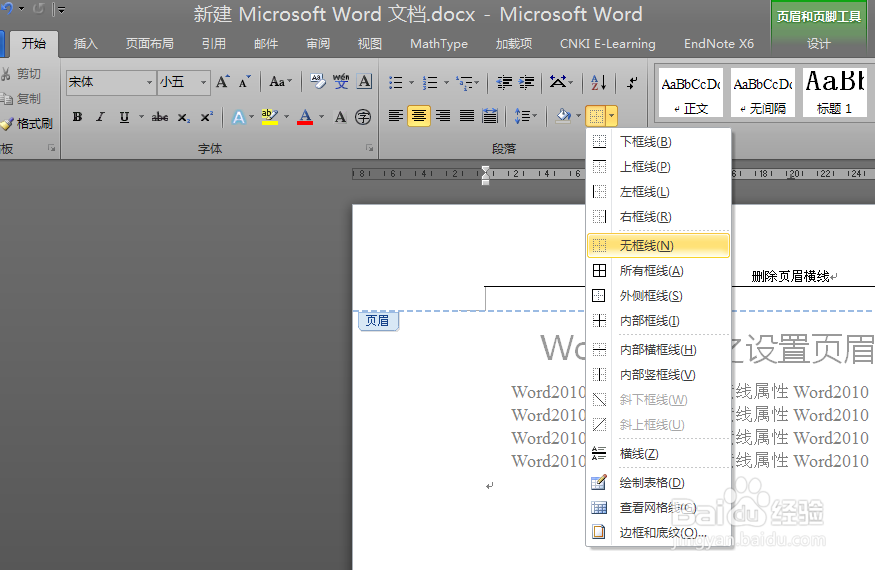875x570 pixels.
Task: Click the distributed alignment icon
Action: pyautogui.click(x=490, y=116)
